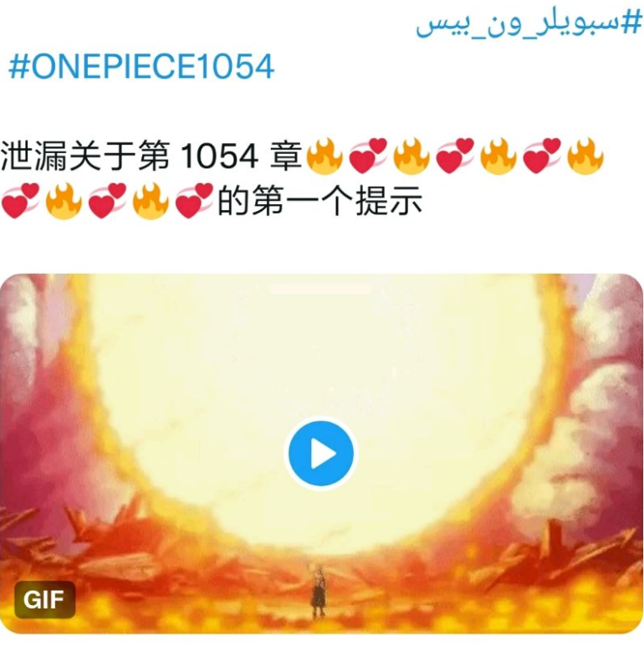Click the character 章 in the tweet text
The image size is (644, 652).
coord(286,156)
